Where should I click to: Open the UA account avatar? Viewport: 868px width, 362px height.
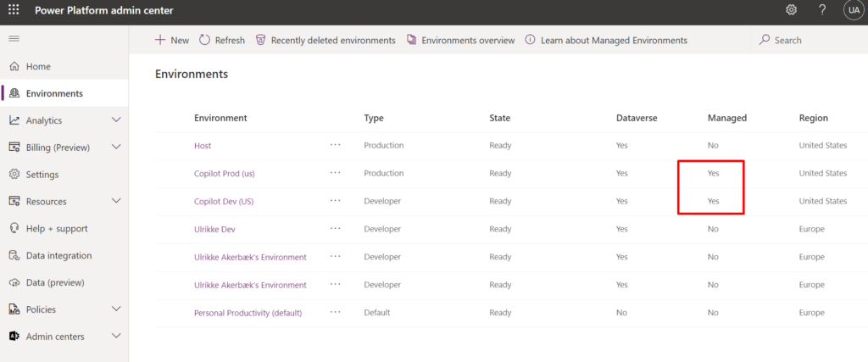tap(853, 10)
